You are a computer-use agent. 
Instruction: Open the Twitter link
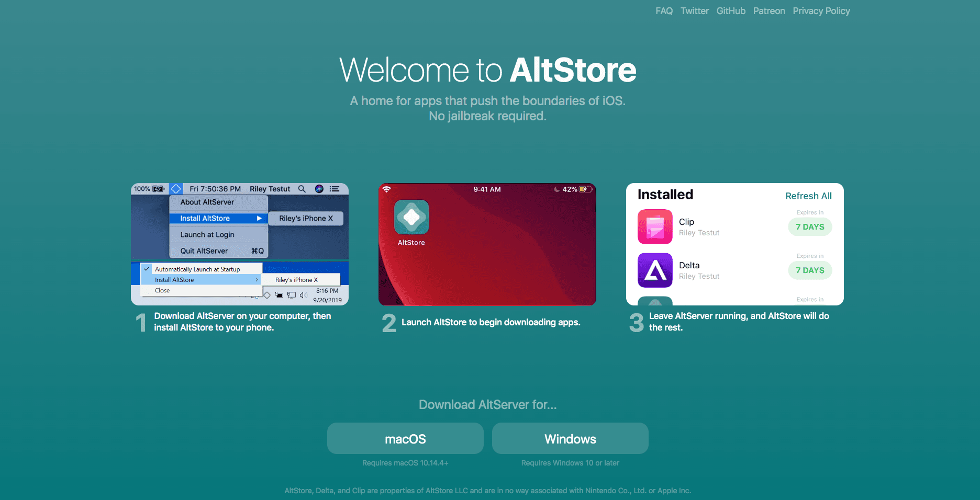[695, 11]
